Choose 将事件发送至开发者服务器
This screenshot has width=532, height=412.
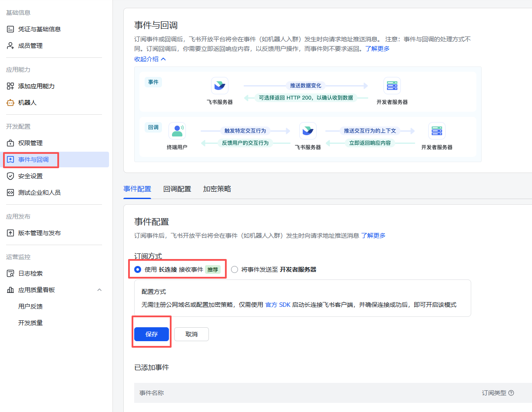pyautogui.click(x=235, y=269)
